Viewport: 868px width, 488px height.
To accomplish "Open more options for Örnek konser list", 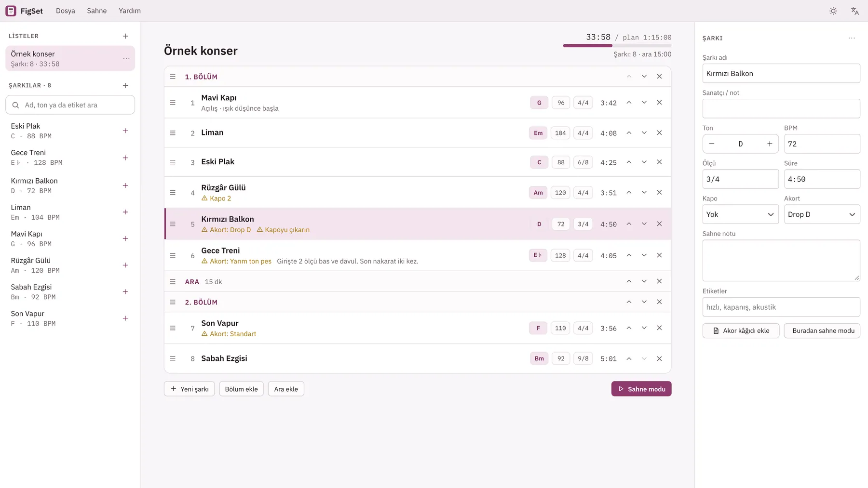I will [126, 58].
